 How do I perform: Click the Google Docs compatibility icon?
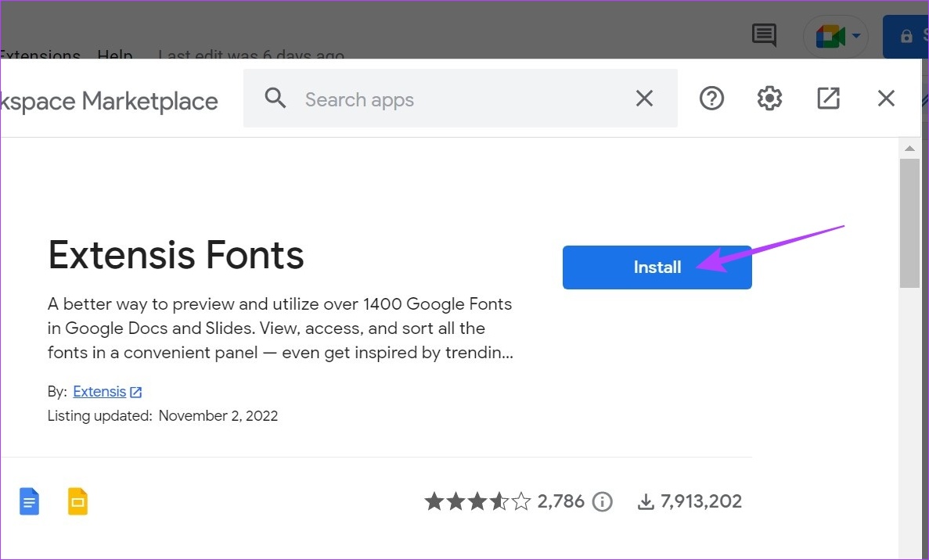pyautogui.click(x=29, y=501)
